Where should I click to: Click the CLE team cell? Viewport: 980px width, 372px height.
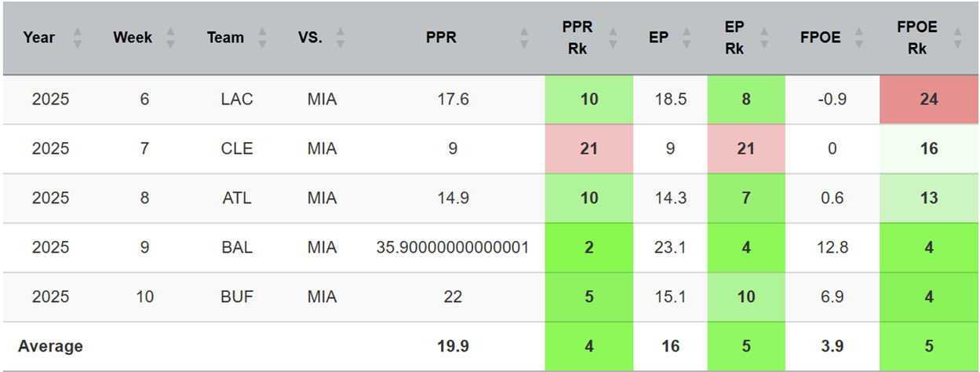[236, 148]
